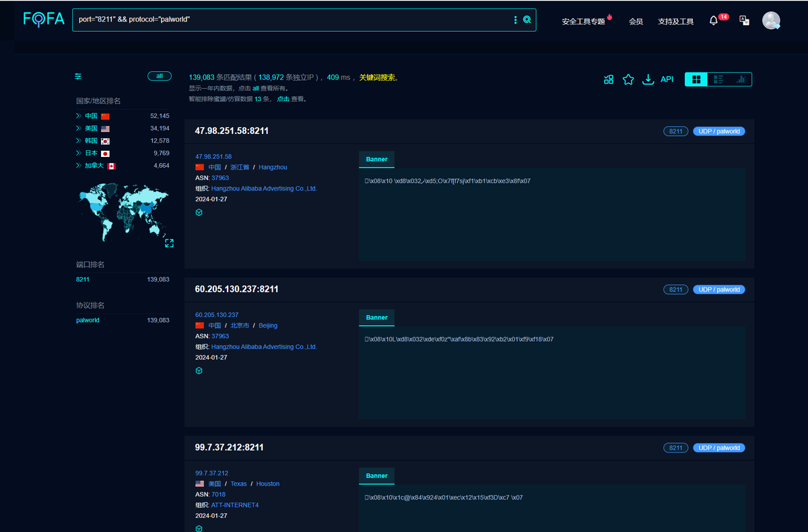Viewport: 808px width, 532px height.
Task: Expand the 美国 country entry
Action: click(79, 128)
